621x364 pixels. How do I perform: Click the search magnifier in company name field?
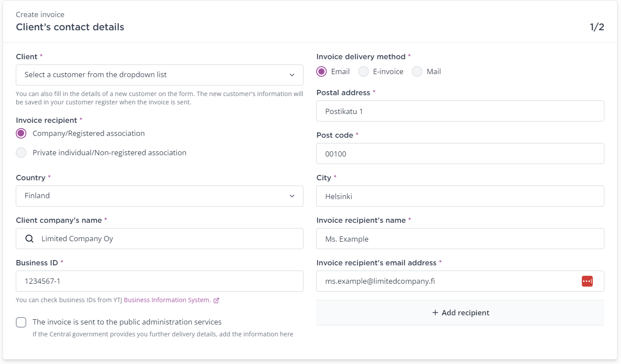(29, 239)
